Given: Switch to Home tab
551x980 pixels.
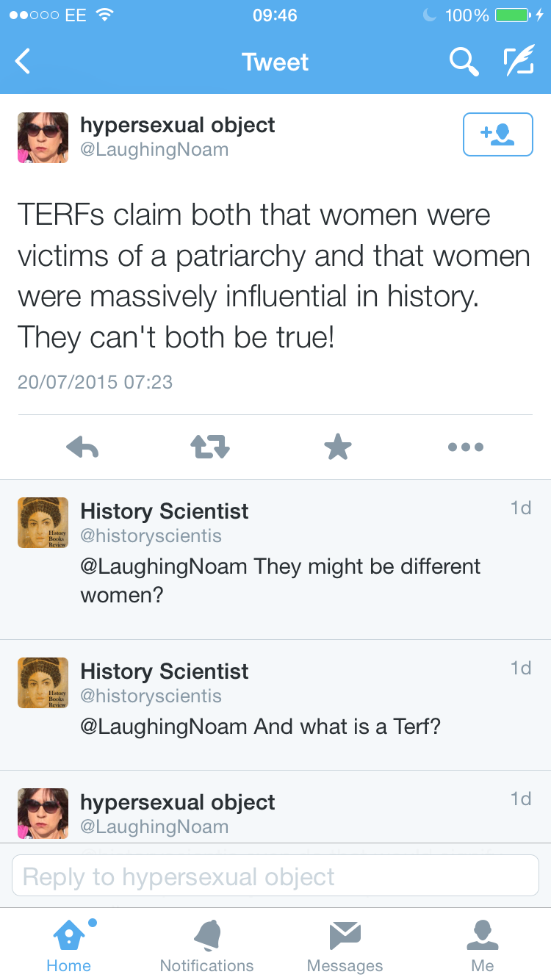Looking at the screenshot, I should (x=68, y=945).
